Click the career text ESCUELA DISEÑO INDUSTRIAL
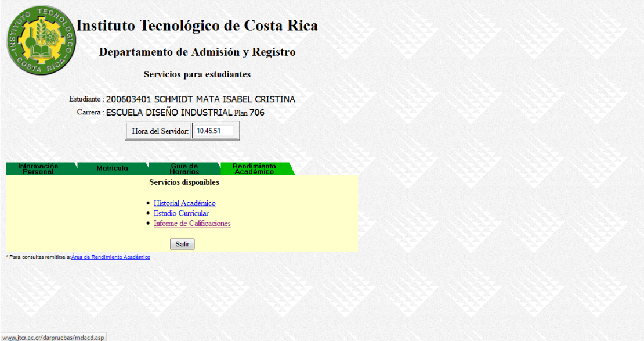Screen dimensions: 644x341 coord(169,112)
